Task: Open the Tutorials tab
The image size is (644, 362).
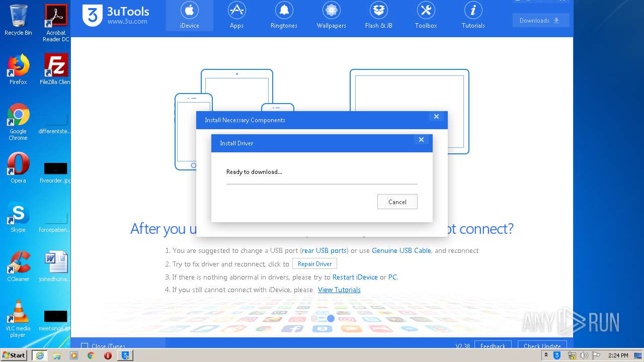Action: pyautogui.click(x=473, y=16)
